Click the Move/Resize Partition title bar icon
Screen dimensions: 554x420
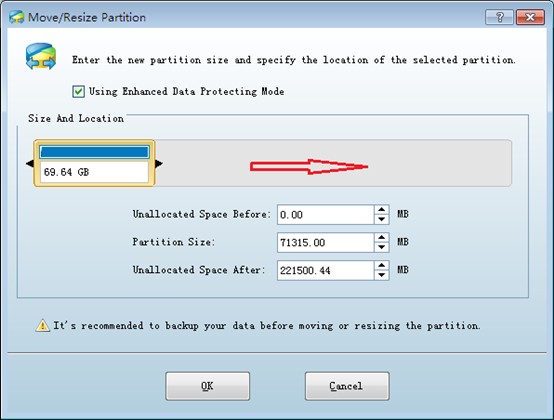pyautogui.click(x=17, y=17)
